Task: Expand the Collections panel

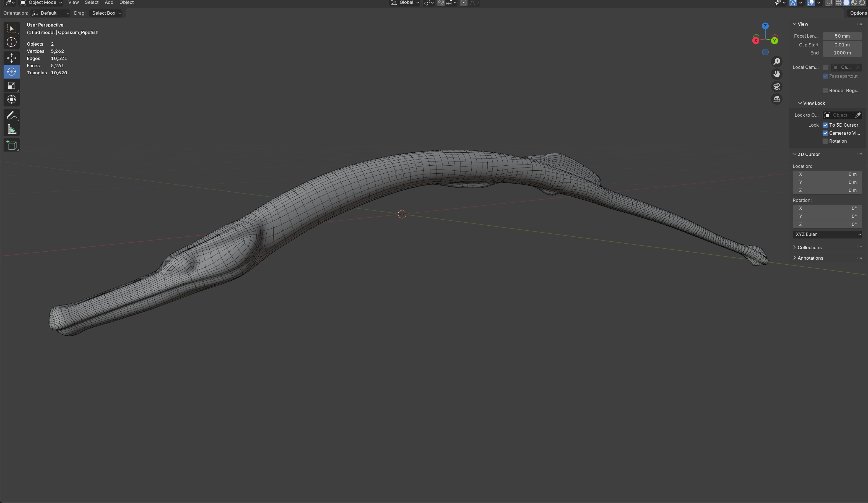Action: (x=809, y=247)
